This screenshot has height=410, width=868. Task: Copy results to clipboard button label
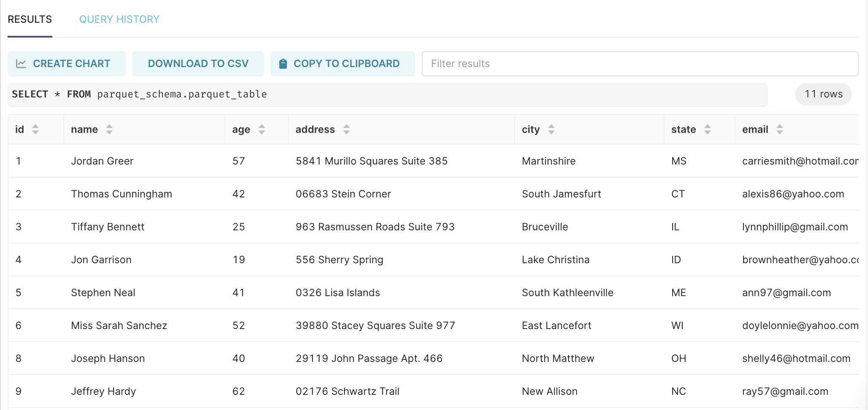[x=347, y=64]
